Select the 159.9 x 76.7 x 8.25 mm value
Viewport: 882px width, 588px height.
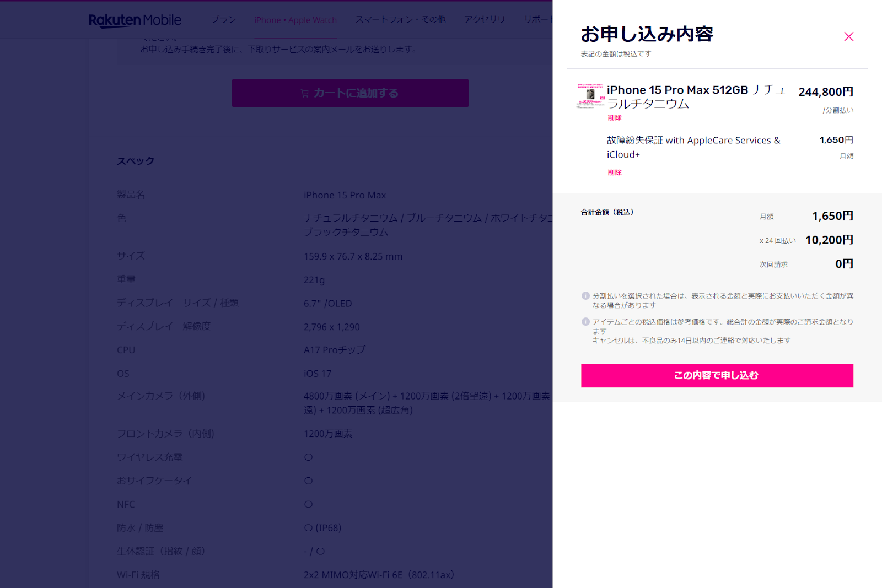point(353,256)
